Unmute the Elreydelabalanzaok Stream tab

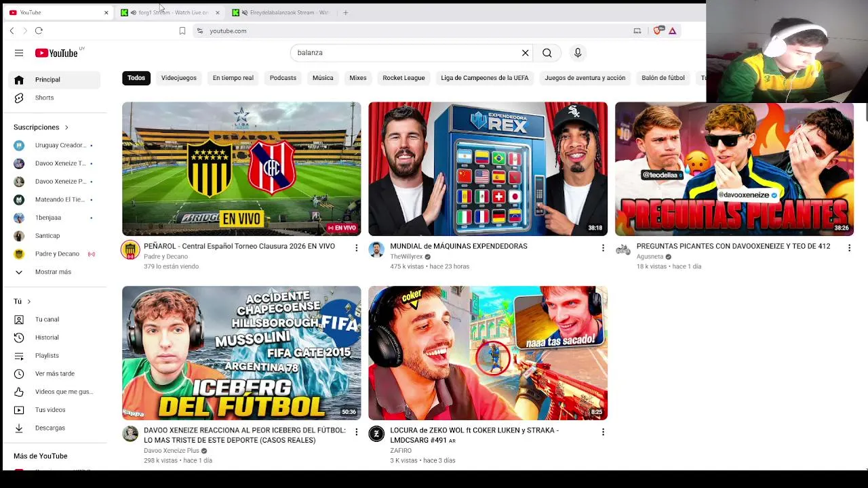tap(245, 12)
